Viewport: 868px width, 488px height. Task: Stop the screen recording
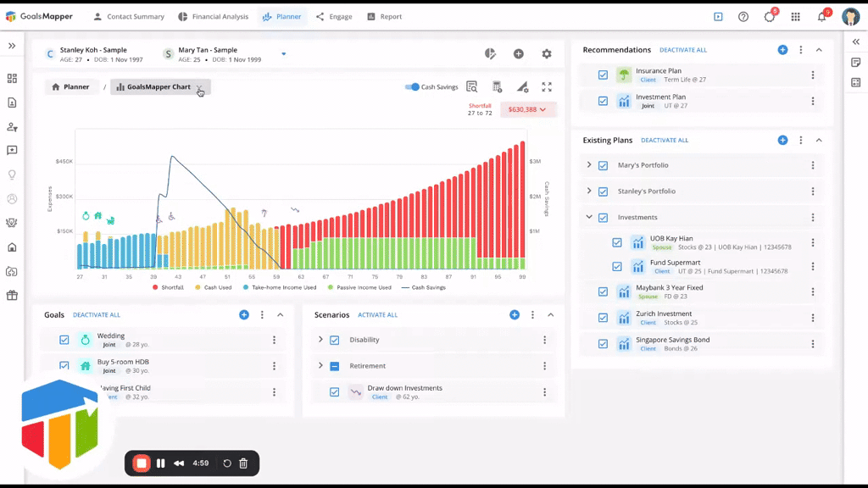142,463
